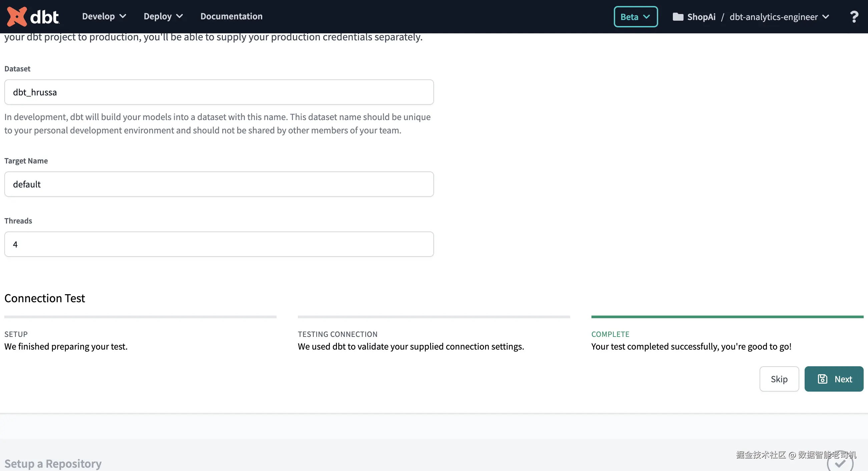Expand the Develop menu
The width and height of the screenshot is (868, 471).
pyautogui.click(x=104, y=16)
